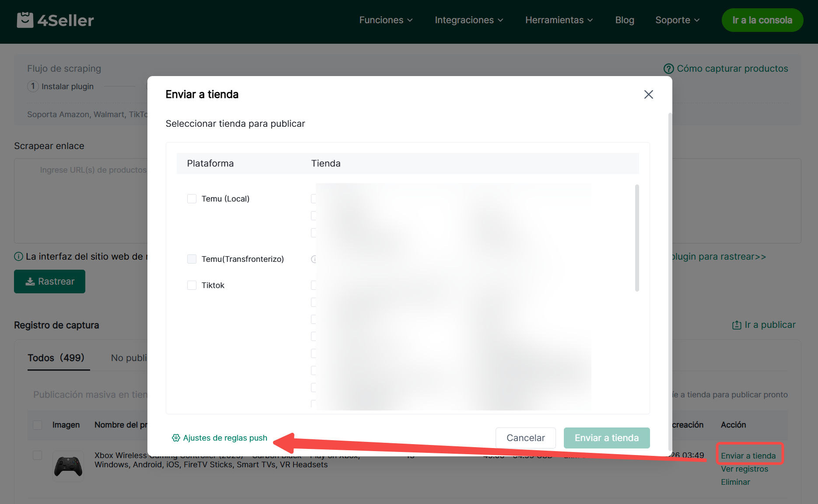
Task: Click the Xbox controller product thumbnail
Action: (68, 466)
